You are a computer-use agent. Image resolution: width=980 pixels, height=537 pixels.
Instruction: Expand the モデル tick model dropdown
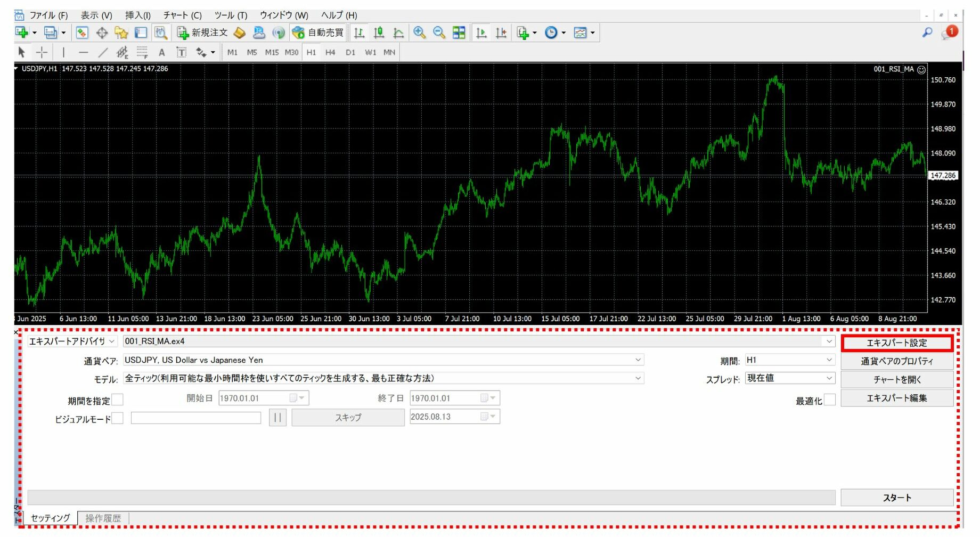click(638, 378)
